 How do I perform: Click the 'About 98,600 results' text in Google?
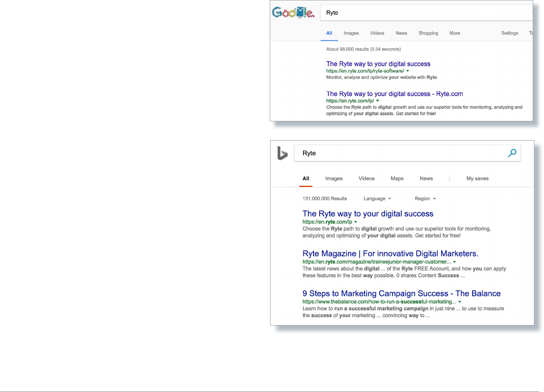point(363,49)
